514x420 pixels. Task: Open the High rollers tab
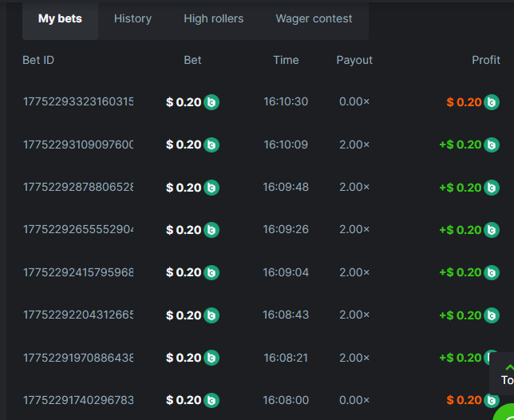213,19
